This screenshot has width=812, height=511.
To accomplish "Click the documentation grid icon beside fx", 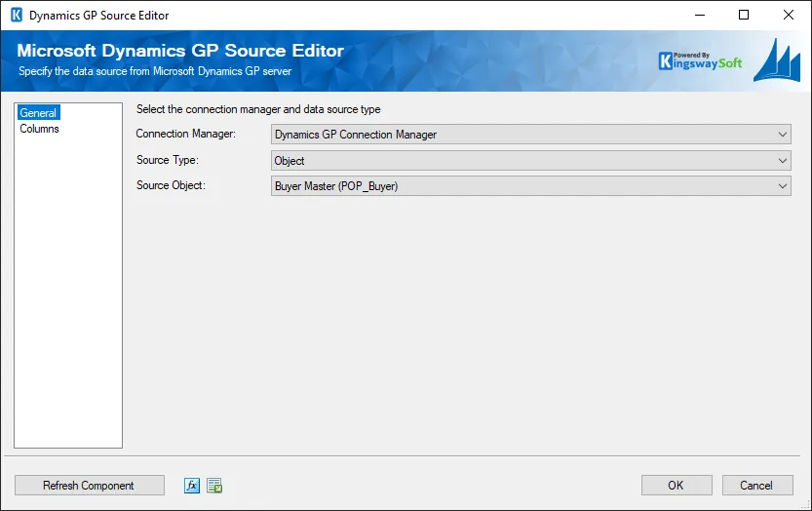I will (214, 486).
